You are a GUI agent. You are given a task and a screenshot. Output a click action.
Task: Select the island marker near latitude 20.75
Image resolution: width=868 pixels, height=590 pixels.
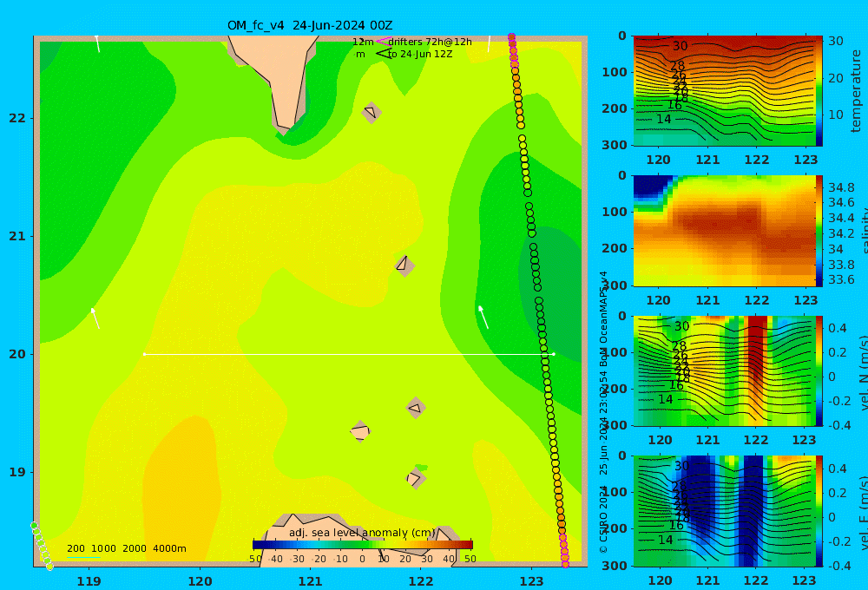(404, 265)
